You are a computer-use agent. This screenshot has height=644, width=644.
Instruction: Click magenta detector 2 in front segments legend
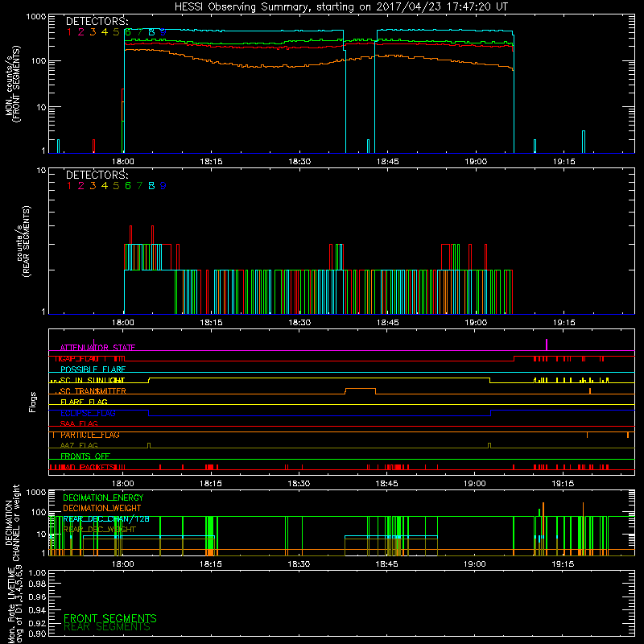(81, 32)
